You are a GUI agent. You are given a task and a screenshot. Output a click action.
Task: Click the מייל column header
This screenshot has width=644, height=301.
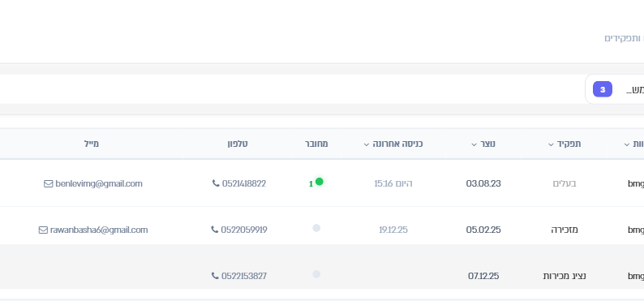[91, 144]
